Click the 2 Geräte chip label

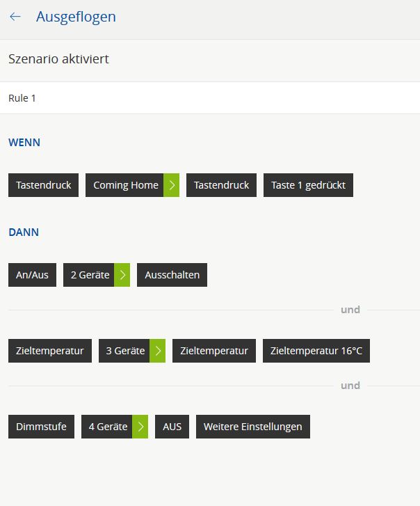click(88, 275)
